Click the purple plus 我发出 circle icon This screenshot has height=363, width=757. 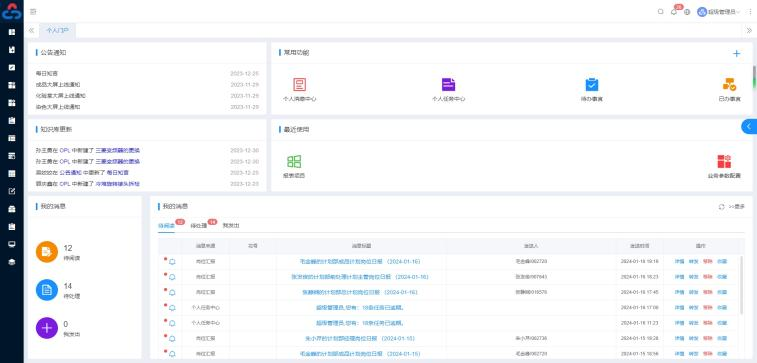pos(47,328)
